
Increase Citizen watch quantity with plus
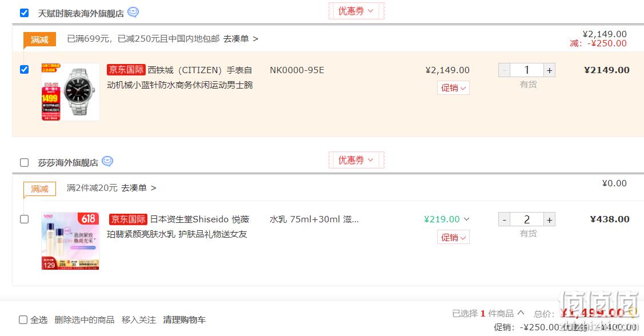pyautogui.click(x=550, y=70)
